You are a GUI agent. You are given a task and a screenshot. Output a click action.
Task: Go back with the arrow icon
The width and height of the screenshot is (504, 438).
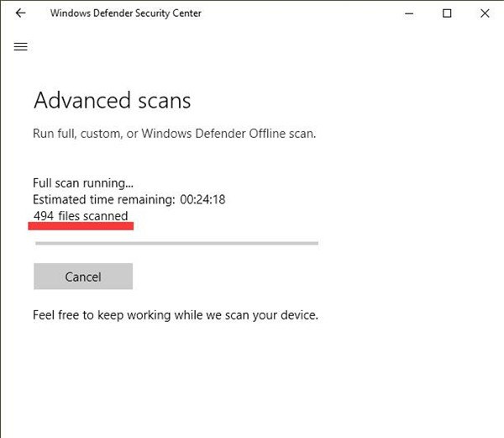tap(20, 13)
